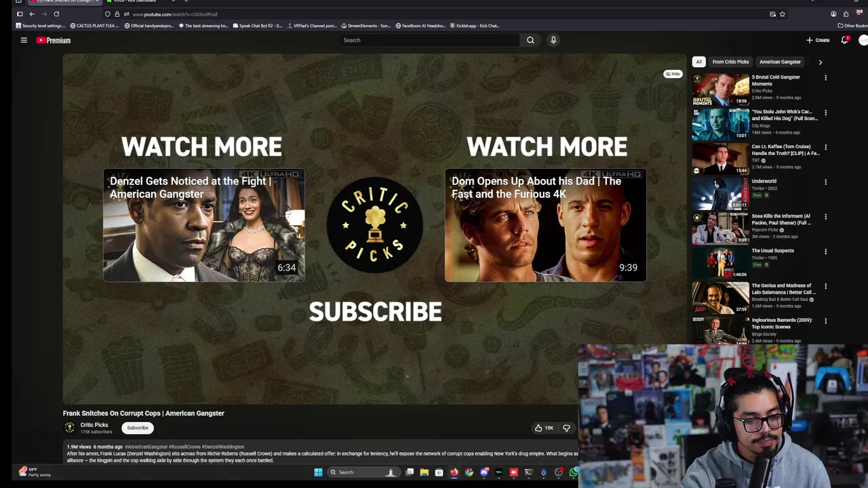The image size is (868, 488).
Task: Open the 'Kicklet.app' bookmark
Action: click(x=475, y=26)
